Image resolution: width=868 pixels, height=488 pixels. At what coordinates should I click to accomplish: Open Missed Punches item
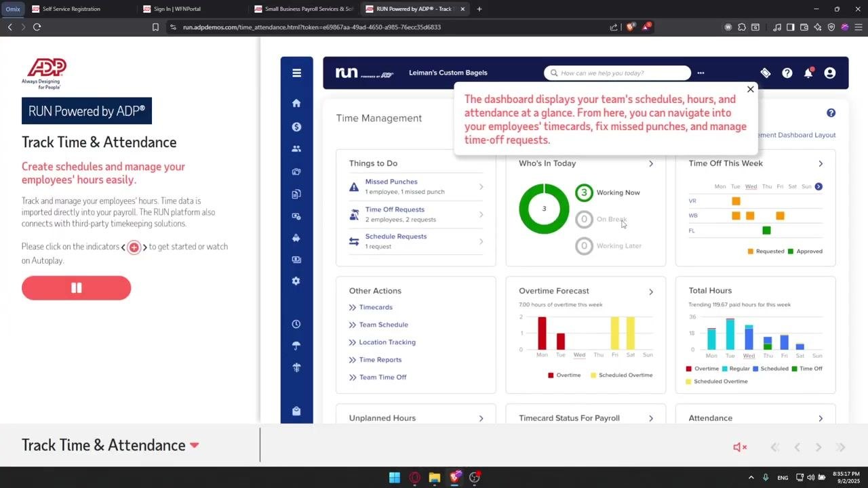pos(416,186)
